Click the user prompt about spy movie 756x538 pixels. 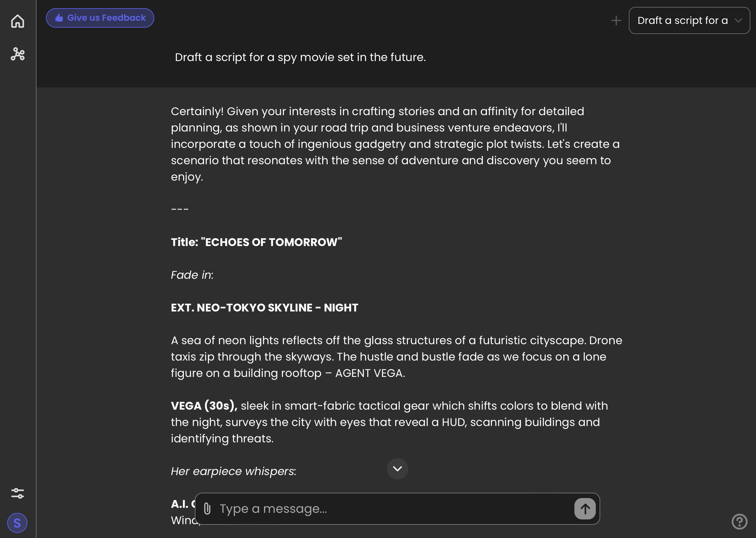click(300, 57)
